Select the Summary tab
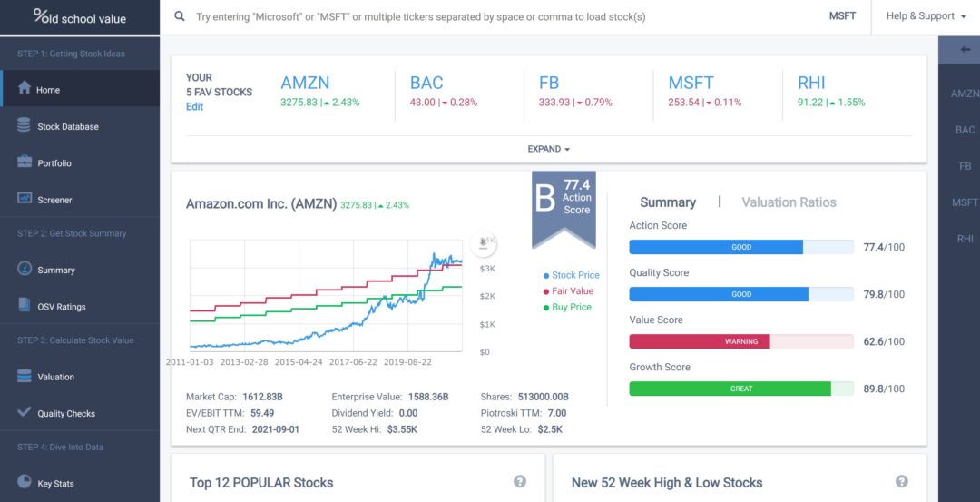980x502 pixels. tap(668, 202)
